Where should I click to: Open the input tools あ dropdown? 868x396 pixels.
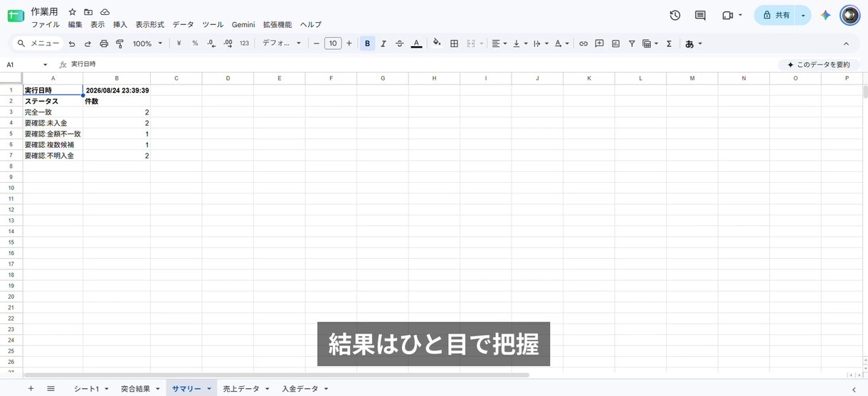pos(693,43)
